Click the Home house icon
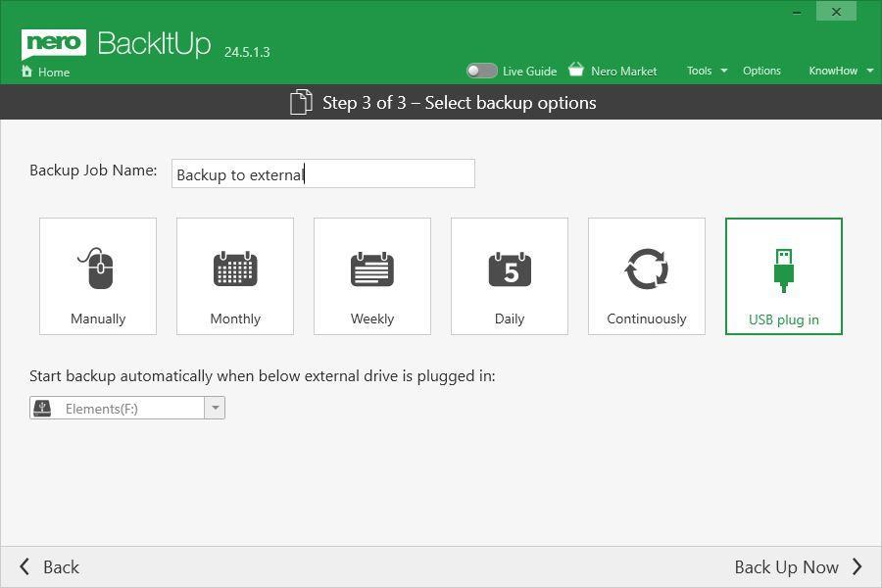 pos(26,72)
